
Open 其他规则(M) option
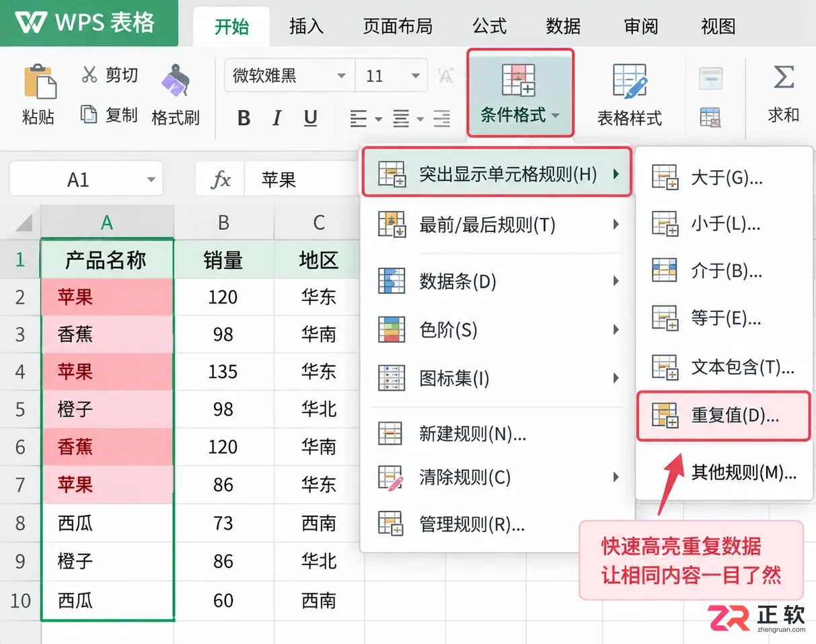pyautogui.click(x=722, y=472)
